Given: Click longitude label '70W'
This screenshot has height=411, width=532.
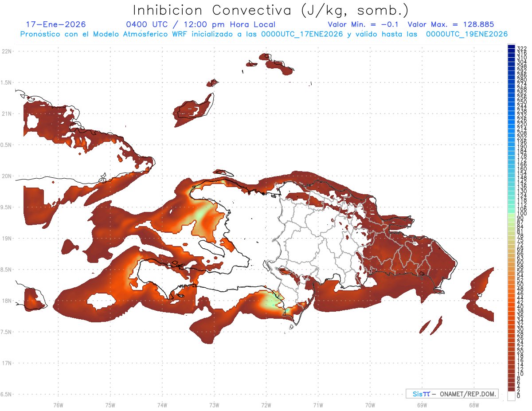Looking at the screenshot, I should [370, 404].
